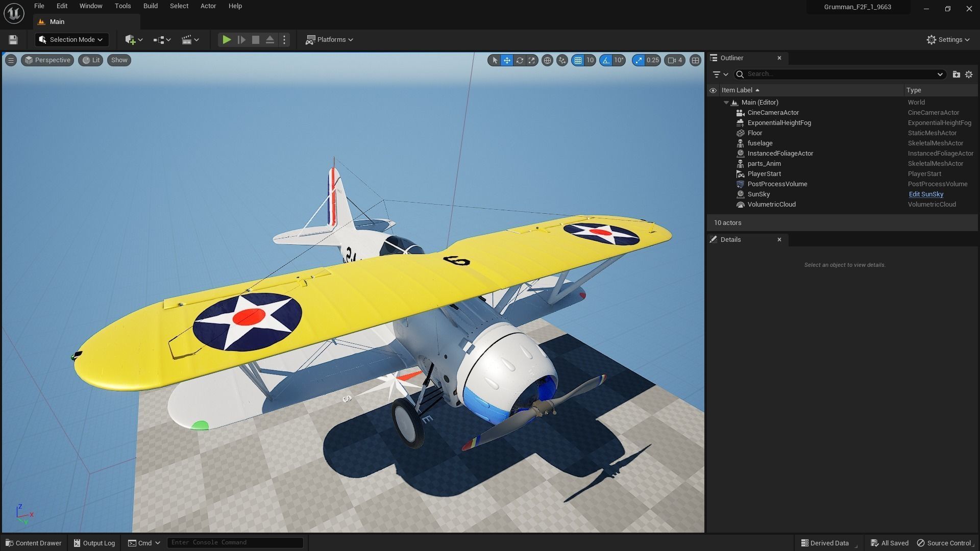Close the Outliner panel tab
This screenshot has height=551, width=980.
(x=779, y=58)
